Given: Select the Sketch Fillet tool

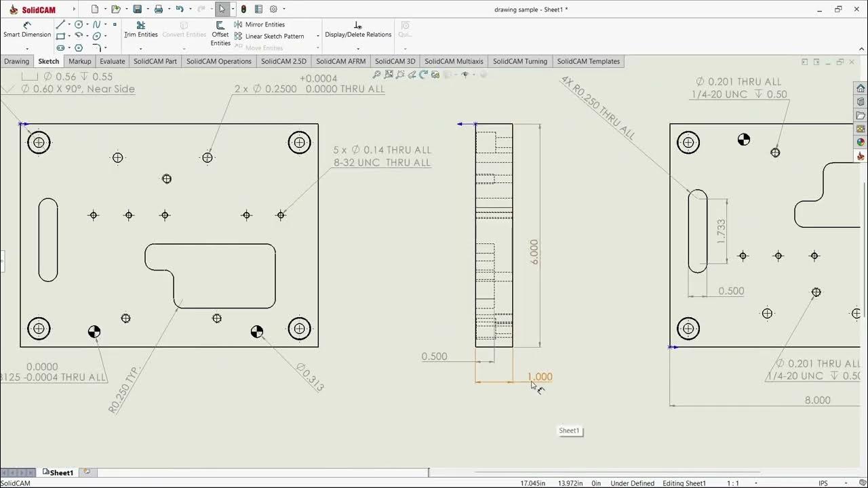Looking at the screenshot, I should pyautogui.click(x=96, y=48).
